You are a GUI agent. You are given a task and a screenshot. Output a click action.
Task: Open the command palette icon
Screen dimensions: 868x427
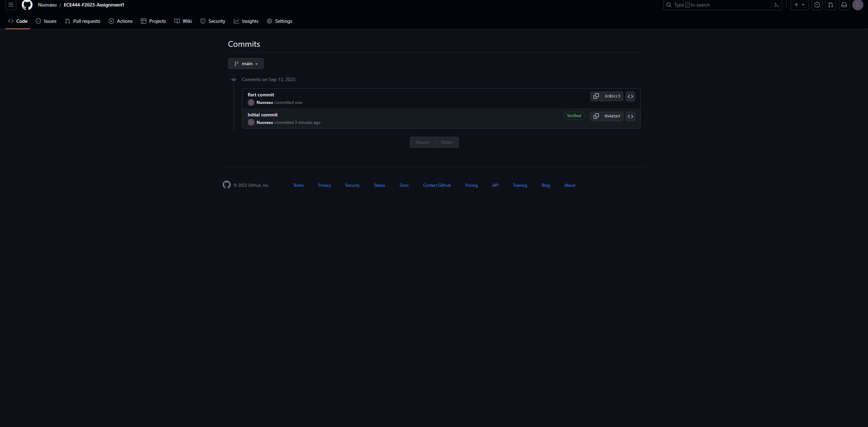pos(776,5)
